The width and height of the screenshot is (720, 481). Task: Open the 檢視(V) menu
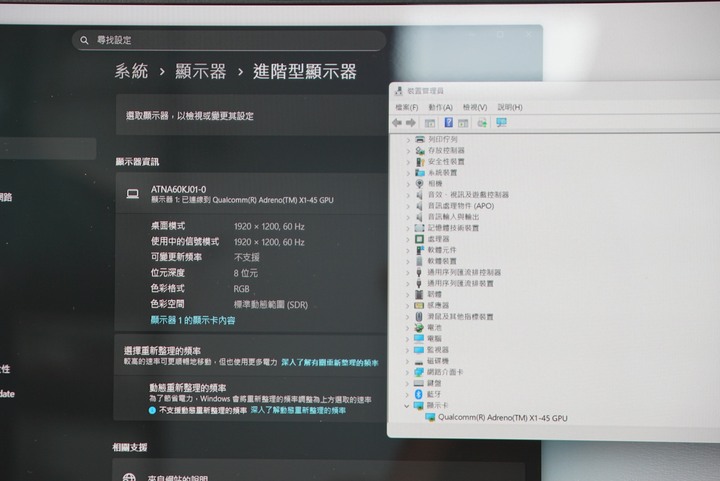click(x=475, y=107)
